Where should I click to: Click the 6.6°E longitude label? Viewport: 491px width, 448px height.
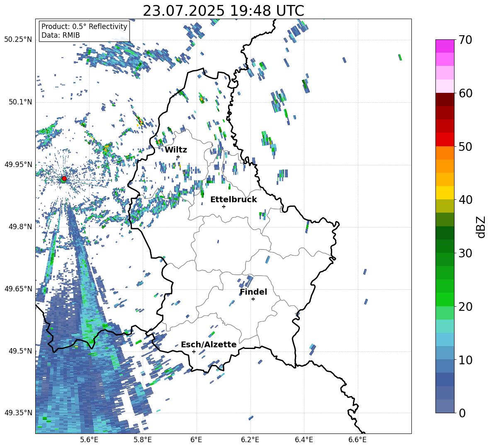[357, 440]
